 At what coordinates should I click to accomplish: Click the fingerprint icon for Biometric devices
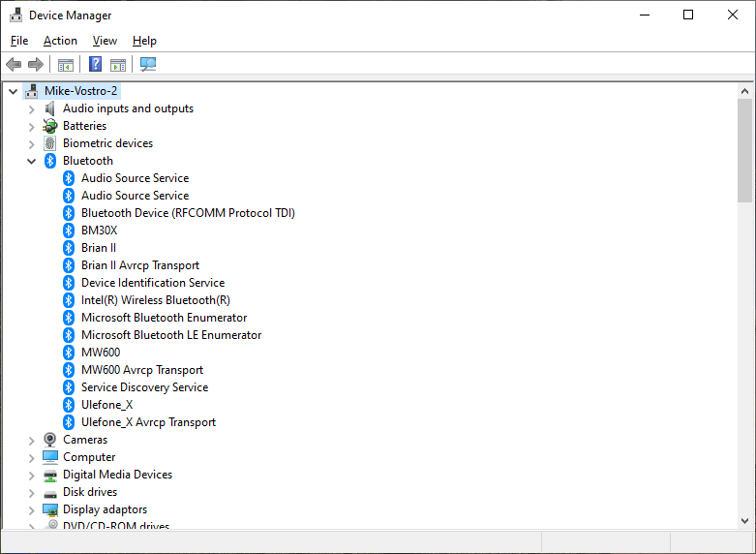coord(49,143)
